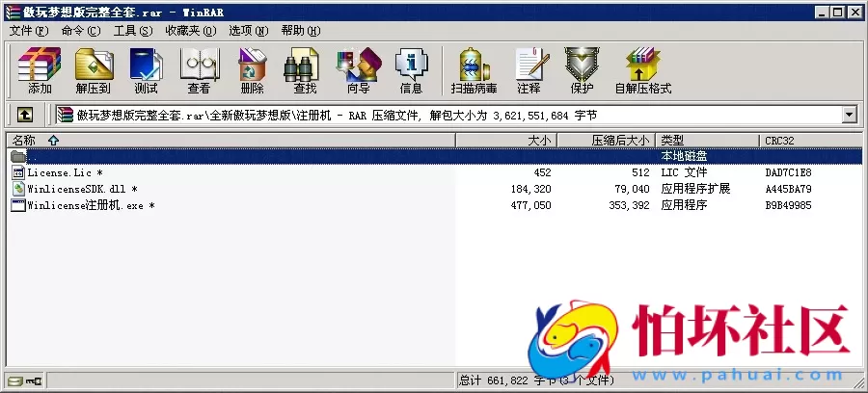Sort by CRC32 column header
Screen dimensions: 868x393
tap(810, 141)
